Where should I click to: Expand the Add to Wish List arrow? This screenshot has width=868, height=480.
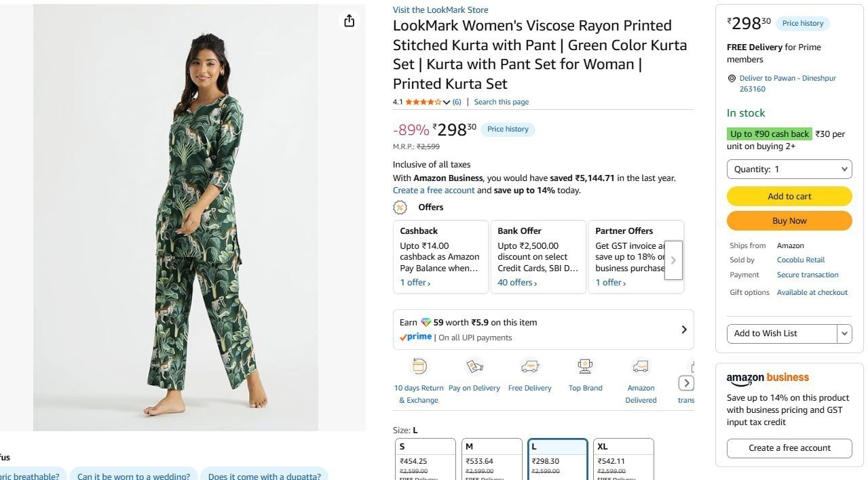tap(844, 334)
